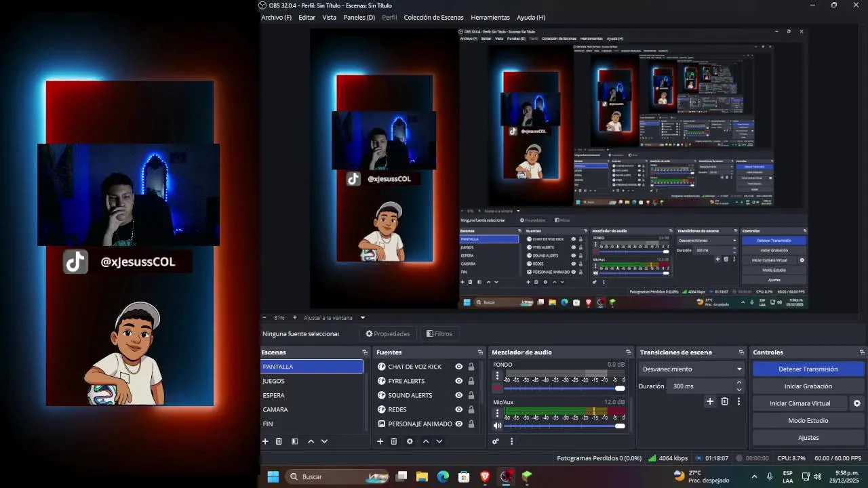Viewport: 868px width, 488px height.
Task: Open Desvanecimiento transition dropdown
Action: click(x=692, y=369)
